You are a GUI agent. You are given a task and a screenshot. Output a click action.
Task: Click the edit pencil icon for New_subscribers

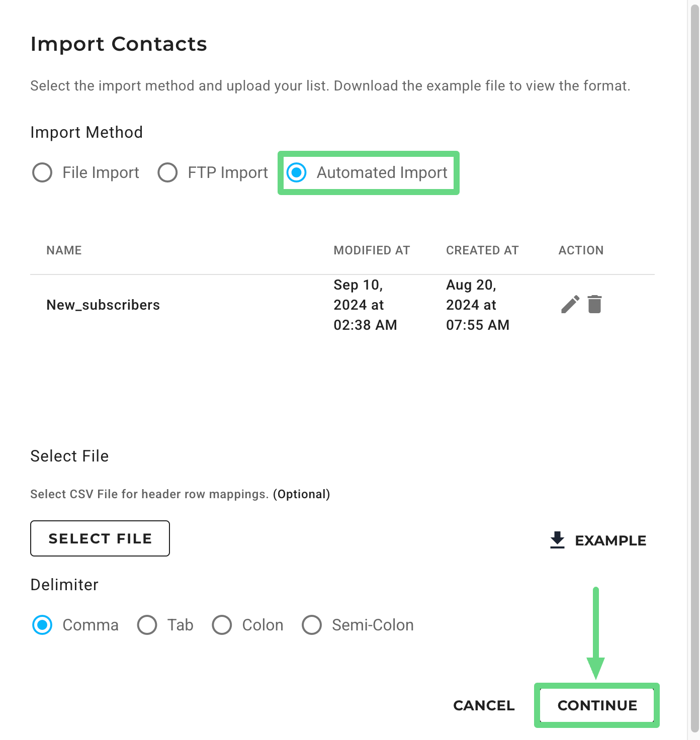(570, 305)
